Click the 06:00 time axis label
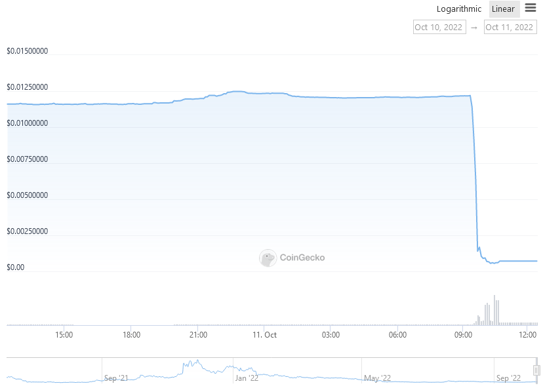This screenshot has width=543, height=392. [x=397, y=335]
